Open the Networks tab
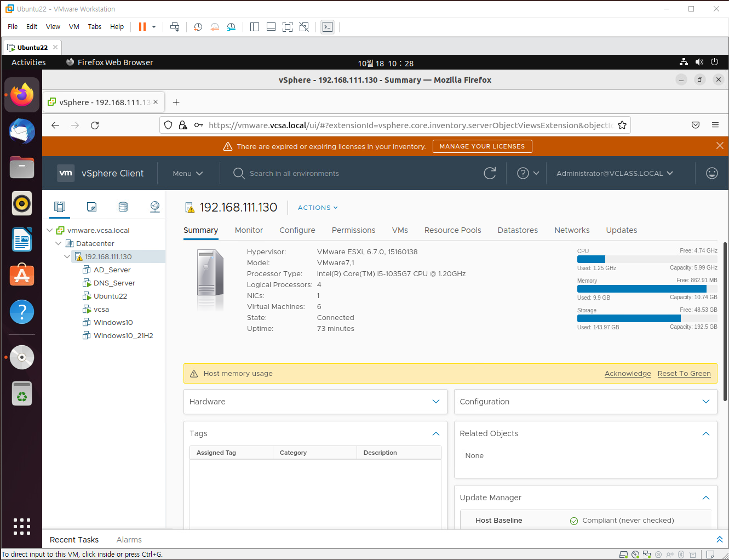 pos(572,230)
